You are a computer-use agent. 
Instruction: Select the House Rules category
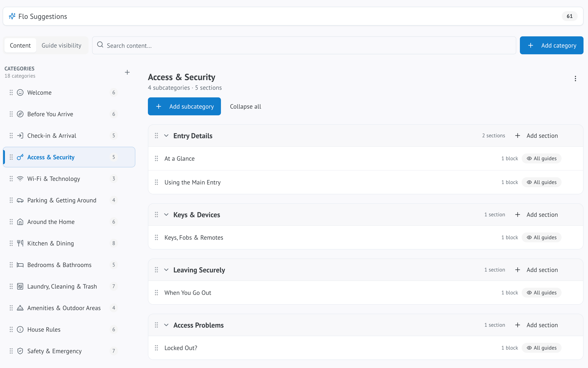click(x=69, y=330)
